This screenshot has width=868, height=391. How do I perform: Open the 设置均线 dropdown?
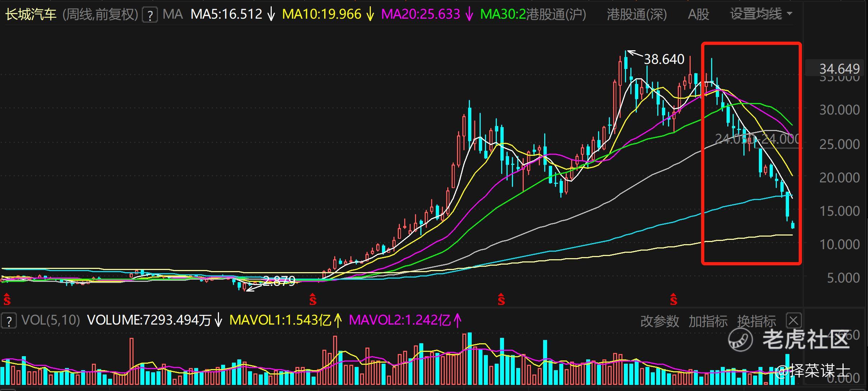[761, 14]
